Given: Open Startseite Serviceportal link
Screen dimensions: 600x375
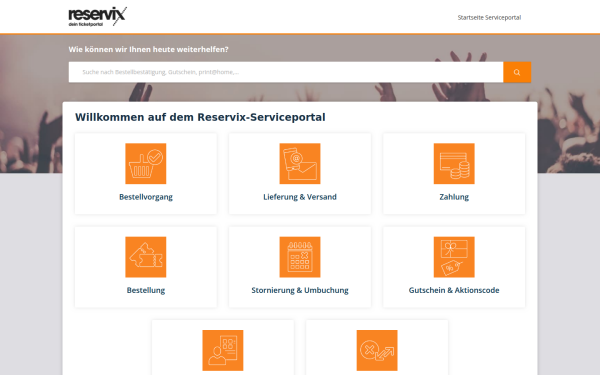Looking at the screenshot, I should 489,17.
